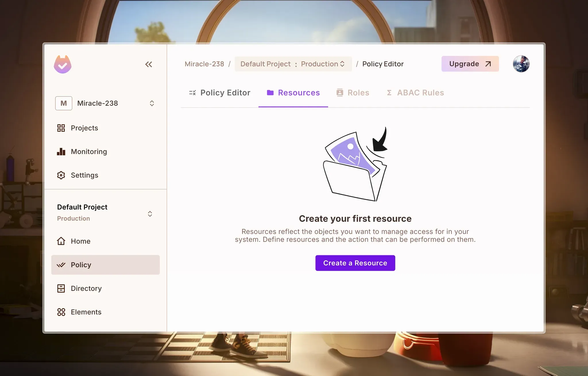Click the Permit logo in sidebar
Screen dimensions: 588x376
[63, 64]
